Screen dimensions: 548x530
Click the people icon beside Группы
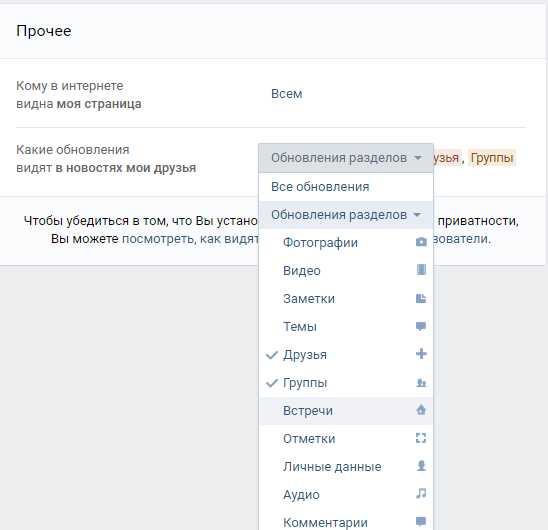tap(421, 383)
